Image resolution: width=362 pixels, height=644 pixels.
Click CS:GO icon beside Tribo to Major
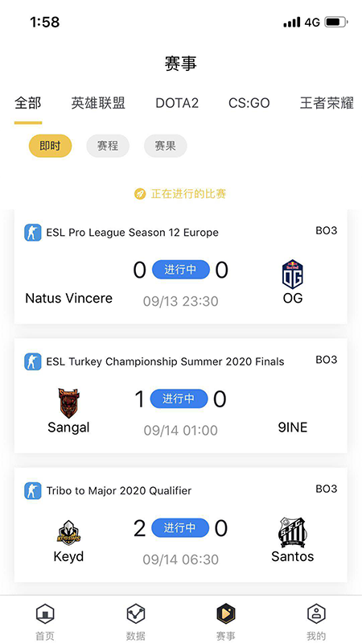(x=32, y=490)
